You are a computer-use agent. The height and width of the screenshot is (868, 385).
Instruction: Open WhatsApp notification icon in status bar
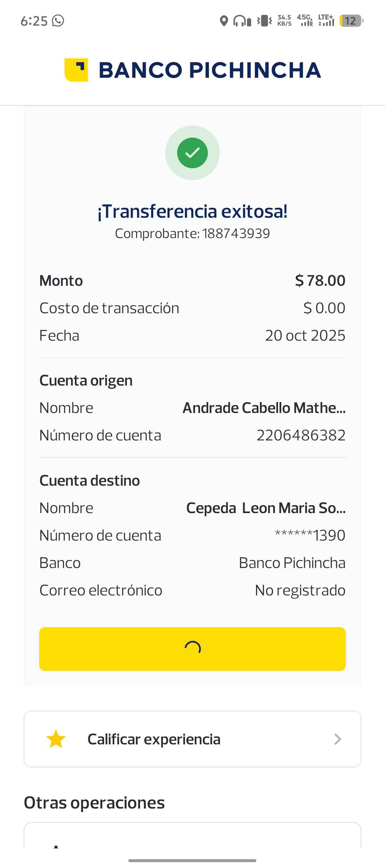[58, 21]
